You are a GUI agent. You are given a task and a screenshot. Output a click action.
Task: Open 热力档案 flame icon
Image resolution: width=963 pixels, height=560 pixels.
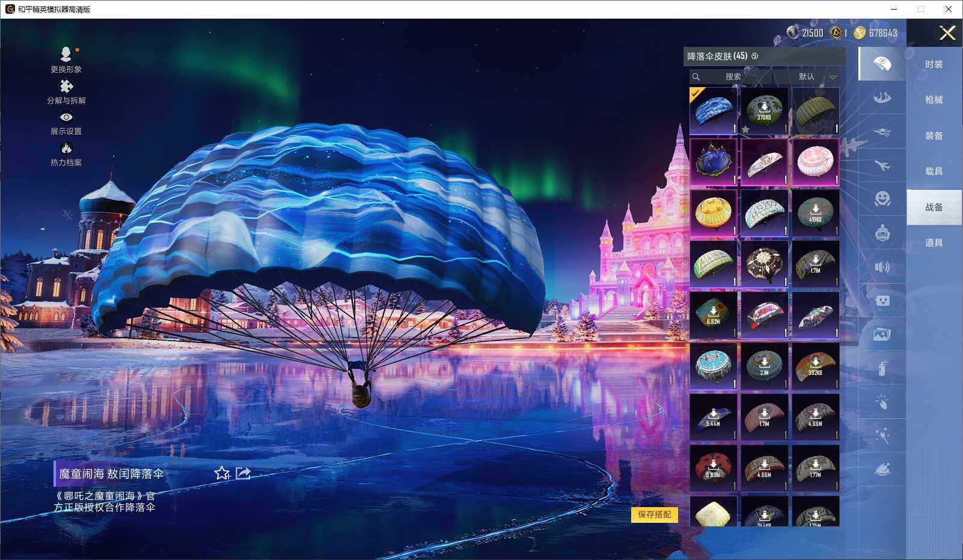coord(66,148)
